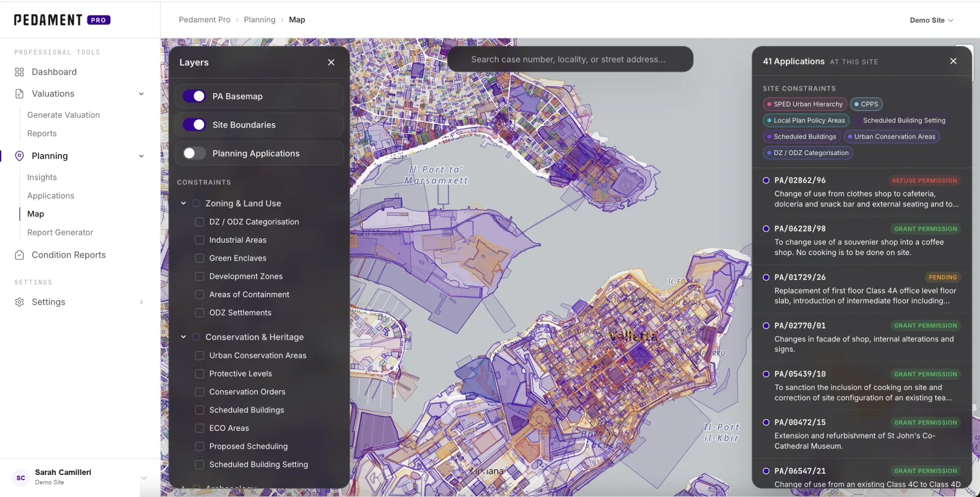Click circle marker of PA/02770/01
Screen dimensions: 980x497
[766, 325]
